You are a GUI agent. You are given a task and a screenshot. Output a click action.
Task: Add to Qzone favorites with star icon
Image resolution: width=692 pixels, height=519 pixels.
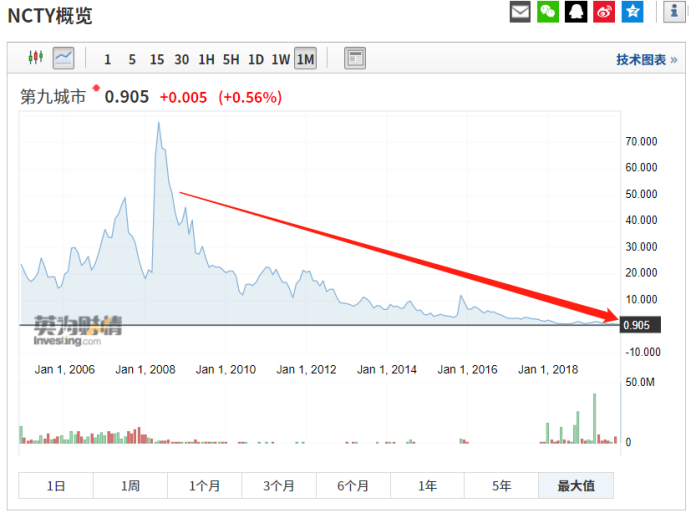point(632,12)
